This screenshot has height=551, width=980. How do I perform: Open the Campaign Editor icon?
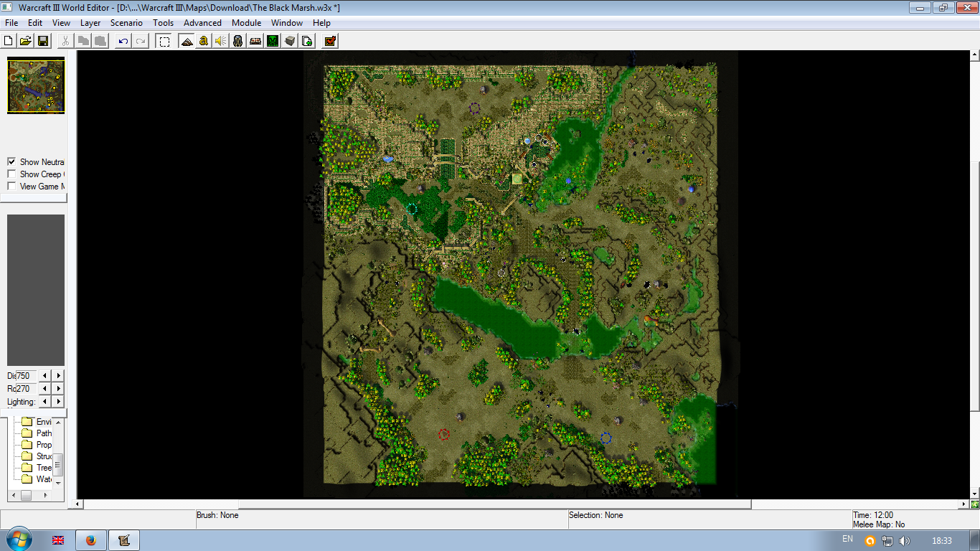coord(255,41)
